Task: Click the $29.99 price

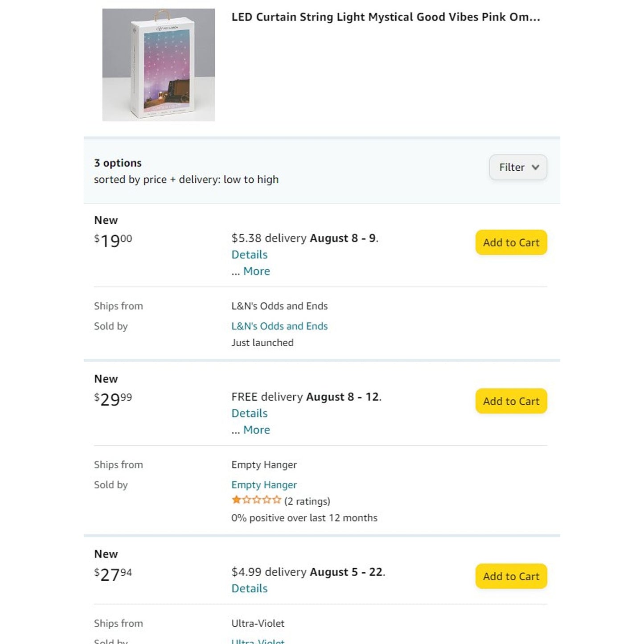Action: tap(113, 399)
